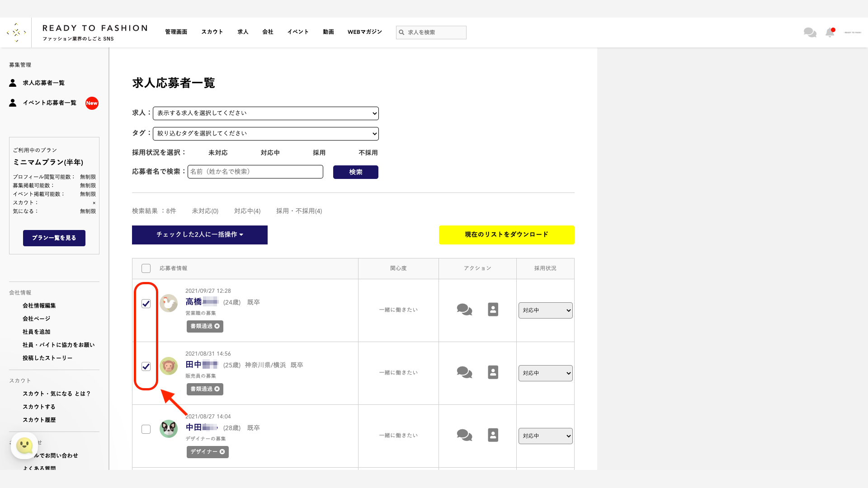Toggle select-all checkbox in table header
Viewport: 868px width, 488px height.
pyautogui.click(x=146, y=268)
